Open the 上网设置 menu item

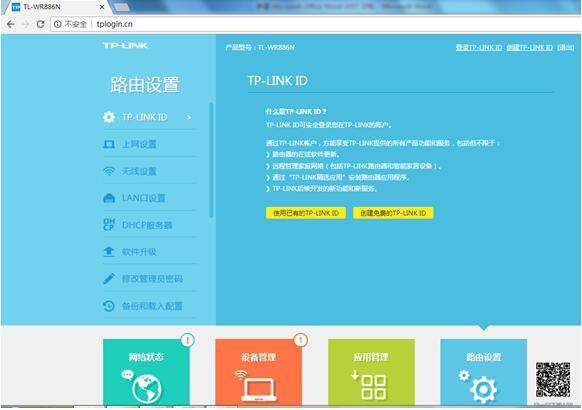click(x=149, y=144)
